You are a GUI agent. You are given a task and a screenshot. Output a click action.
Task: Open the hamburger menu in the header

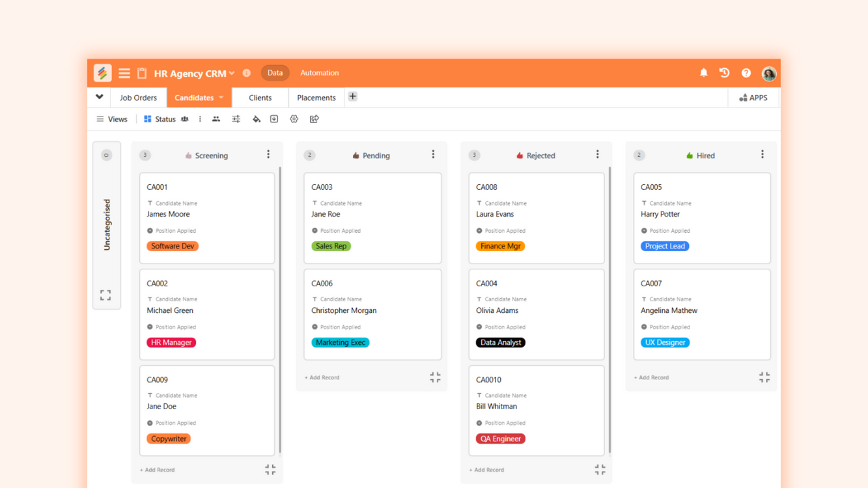point(124,74)
